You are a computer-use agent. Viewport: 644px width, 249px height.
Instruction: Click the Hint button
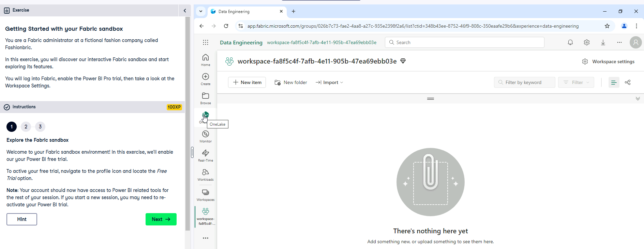22,219
